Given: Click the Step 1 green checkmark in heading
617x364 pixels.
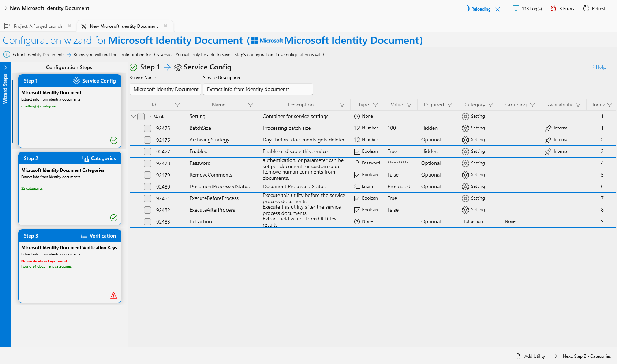Looking at the screenshot, I should click(x=133, y=67).
